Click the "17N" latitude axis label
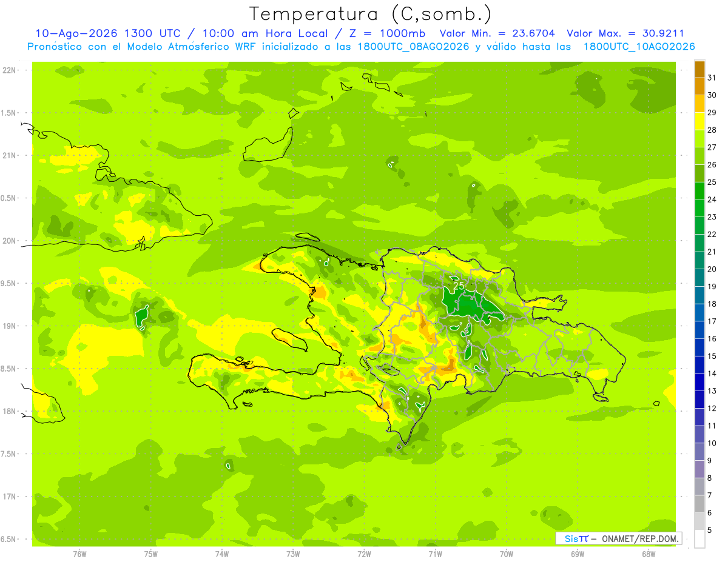The width and height of the screenshot is (728, 562). pyautogui.click(x=9, y=497)
